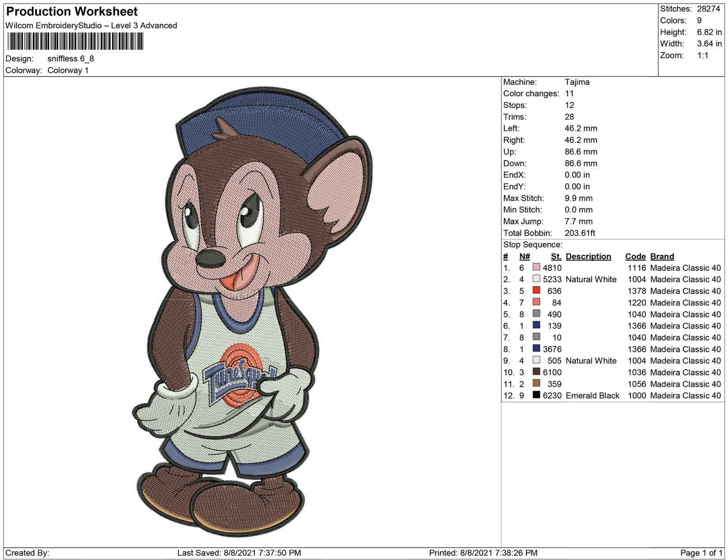Select the "Code" column header
The image size is (728, 560).
click(x=635, y=256)
